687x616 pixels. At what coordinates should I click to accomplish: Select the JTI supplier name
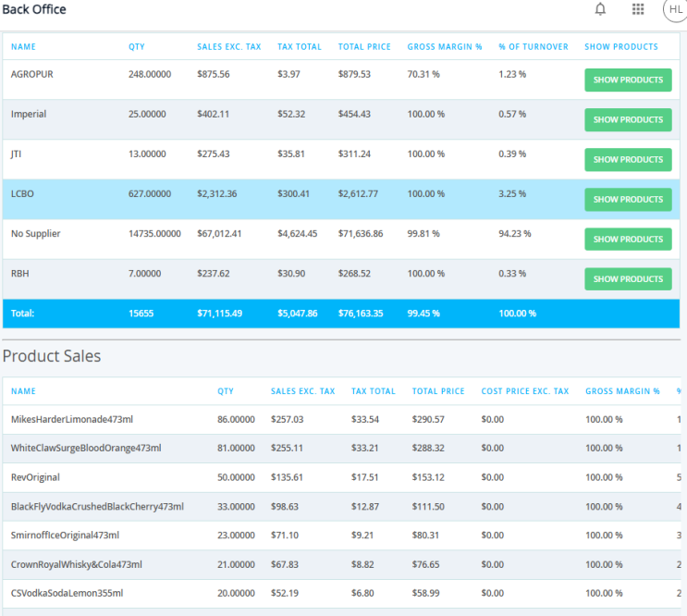click(16, 154)
